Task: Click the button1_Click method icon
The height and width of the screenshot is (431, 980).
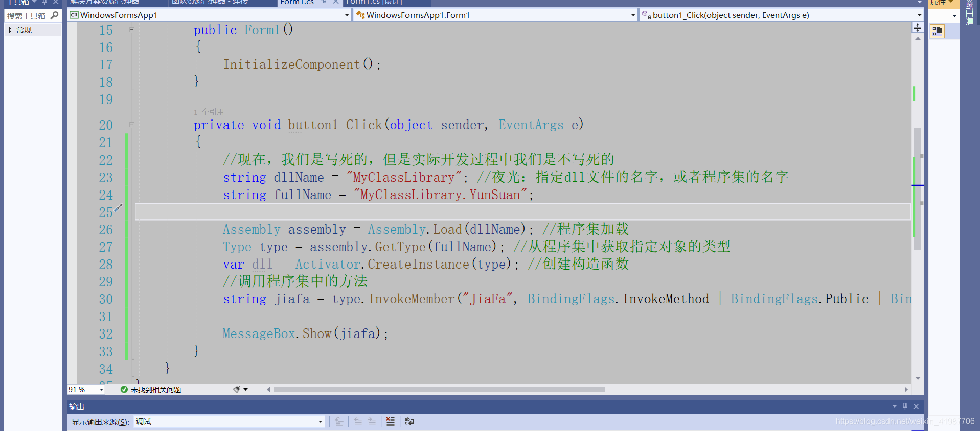Action: point(647,15)
